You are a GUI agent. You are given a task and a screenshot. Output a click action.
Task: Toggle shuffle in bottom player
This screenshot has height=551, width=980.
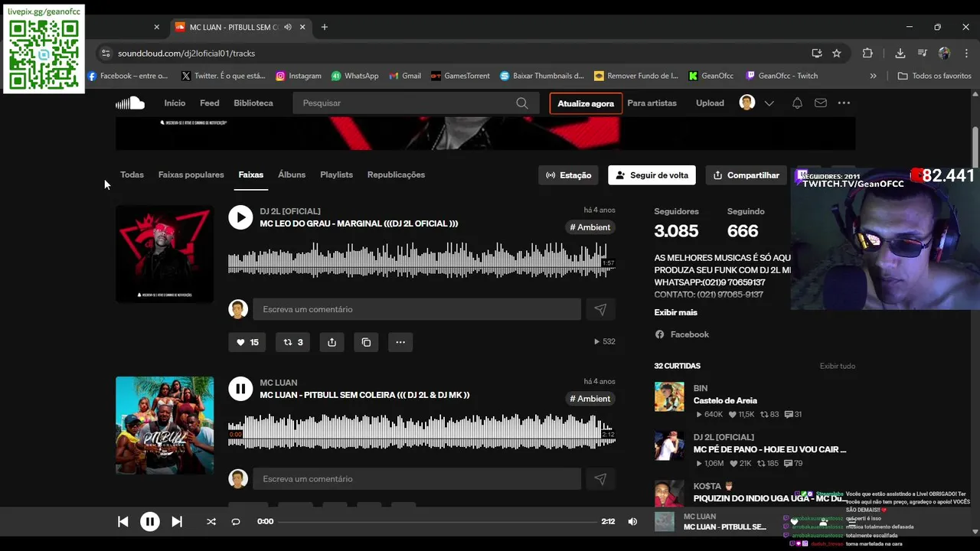pyautogui.click(x=211, y=522)
